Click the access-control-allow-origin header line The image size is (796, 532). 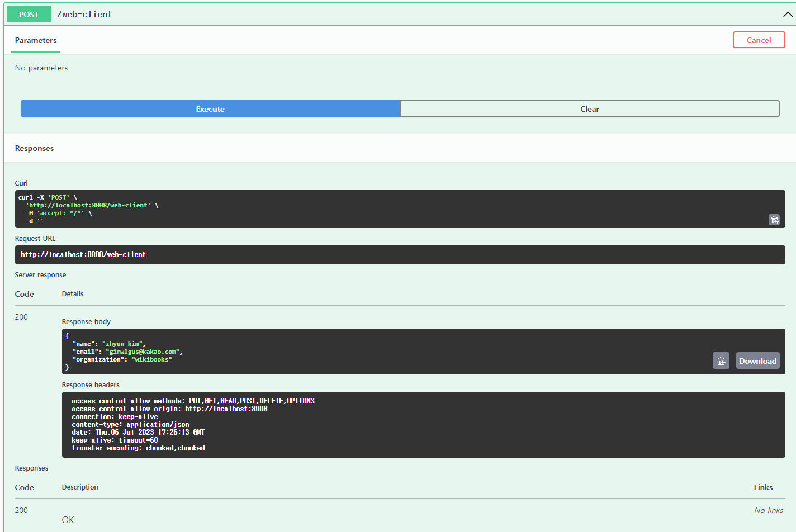pyautogui.click(x=169, y=408)
